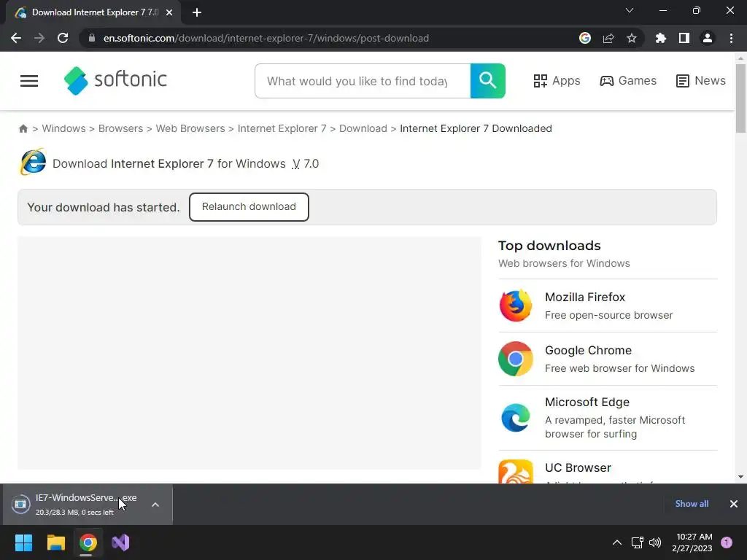Click 'Your download has started.' text
Image resolution: width=747 pixels, height=560 pixels.
point(104,208)
